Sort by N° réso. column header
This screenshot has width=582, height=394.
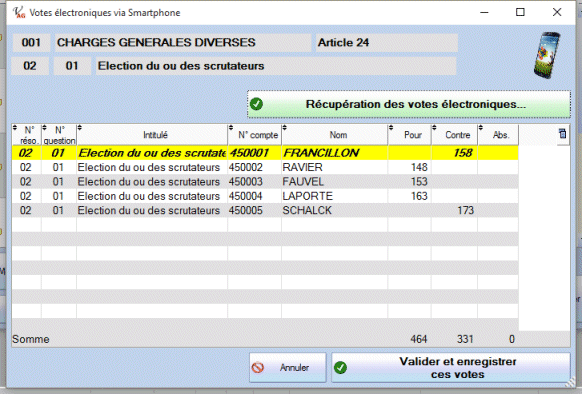(27, 135)
